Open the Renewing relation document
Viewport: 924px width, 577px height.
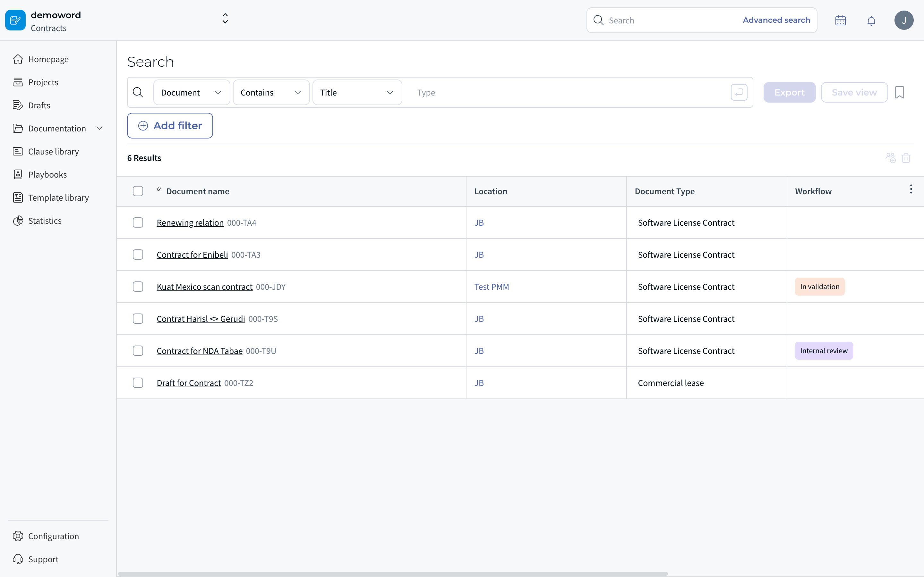click(x=190, y=222)
